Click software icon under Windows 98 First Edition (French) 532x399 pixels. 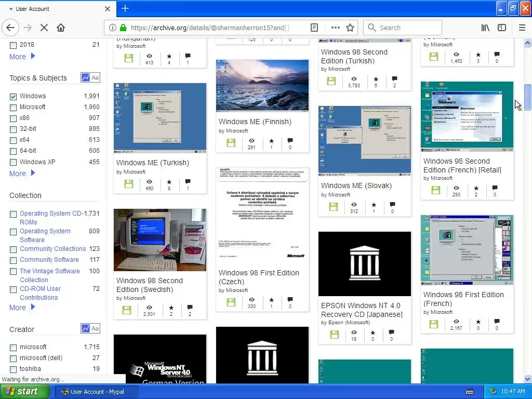pos(434,324)
